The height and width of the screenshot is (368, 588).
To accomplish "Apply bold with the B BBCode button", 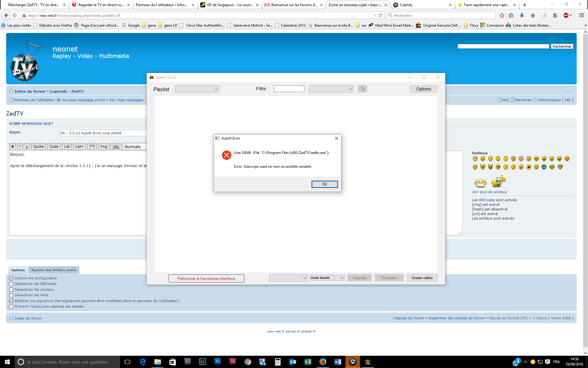I will click(13, 147).
